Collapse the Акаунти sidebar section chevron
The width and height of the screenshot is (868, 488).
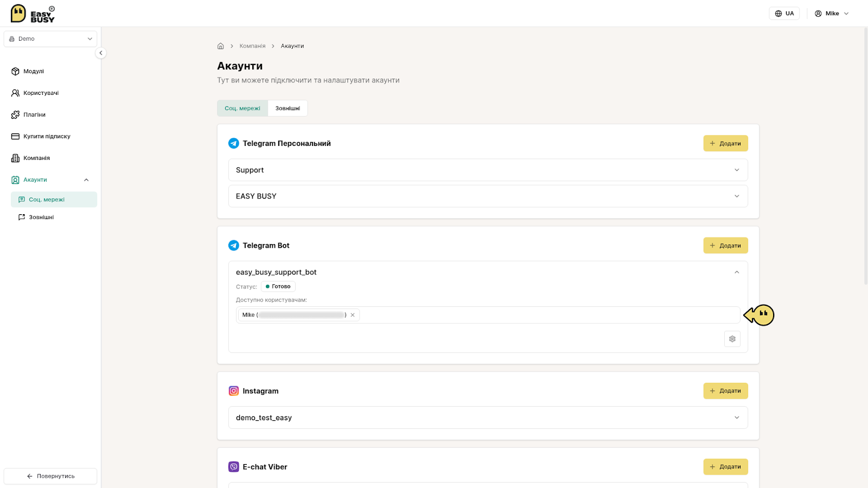click(x=86, y=180)
